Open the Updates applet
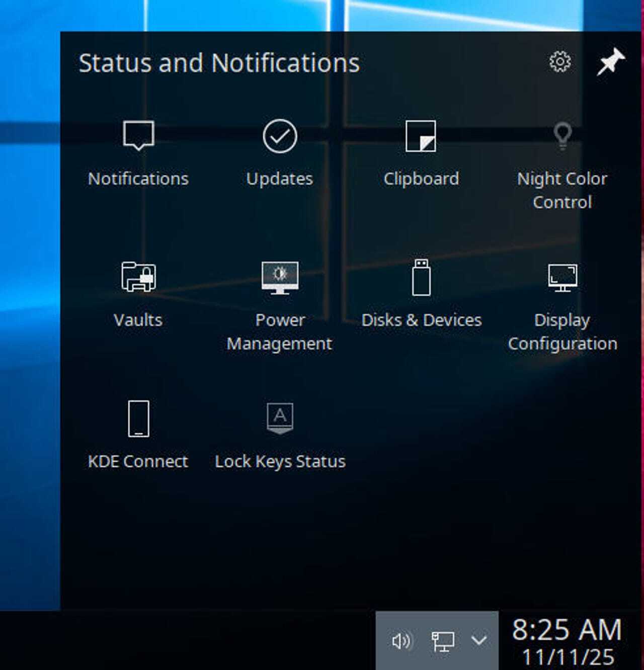Viewport: 644px width, 670px height. (x=280, y=137)
